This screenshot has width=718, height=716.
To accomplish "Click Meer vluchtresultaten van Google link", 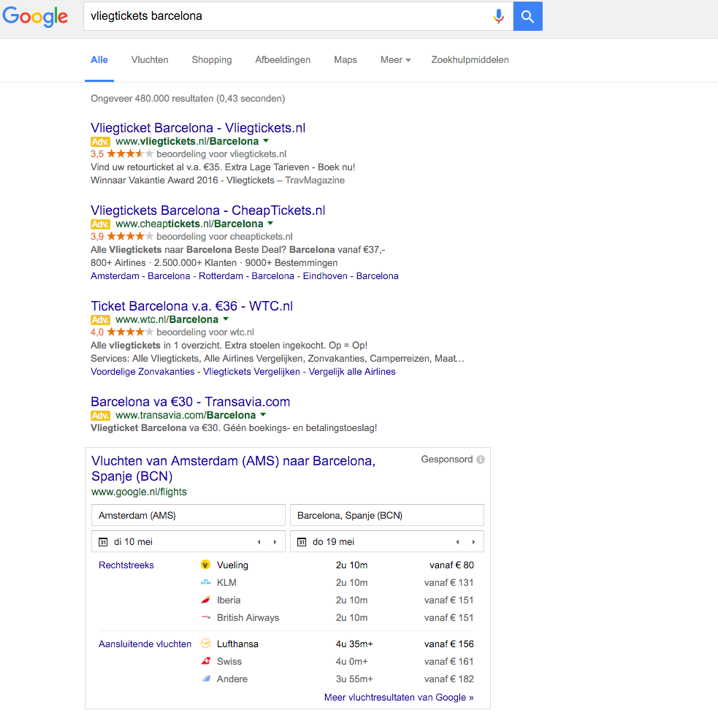I will (x=399, y=697).
